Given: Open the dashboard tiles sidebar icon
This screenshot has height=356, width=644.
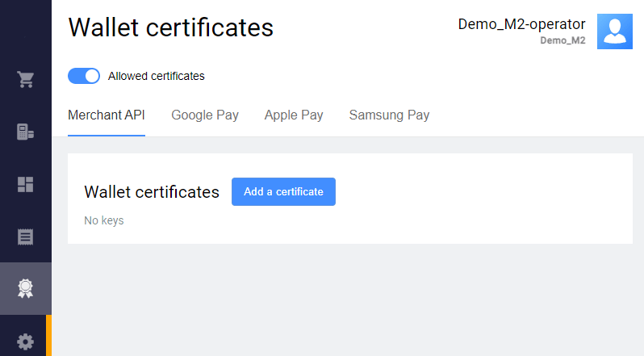Looking at the screenshot, I should click(x=25, y=184).
